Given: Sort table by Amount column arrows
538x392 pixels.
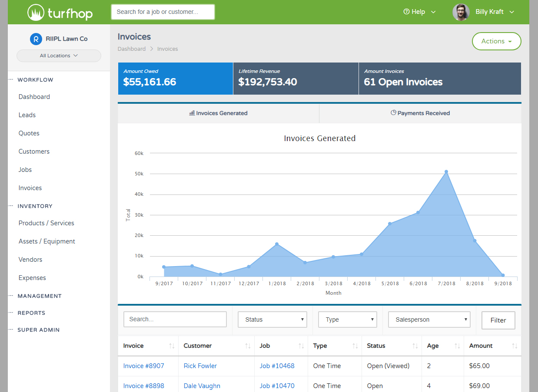Looking at the screenshot, I should pyautogui.click(x=515, y=346).
